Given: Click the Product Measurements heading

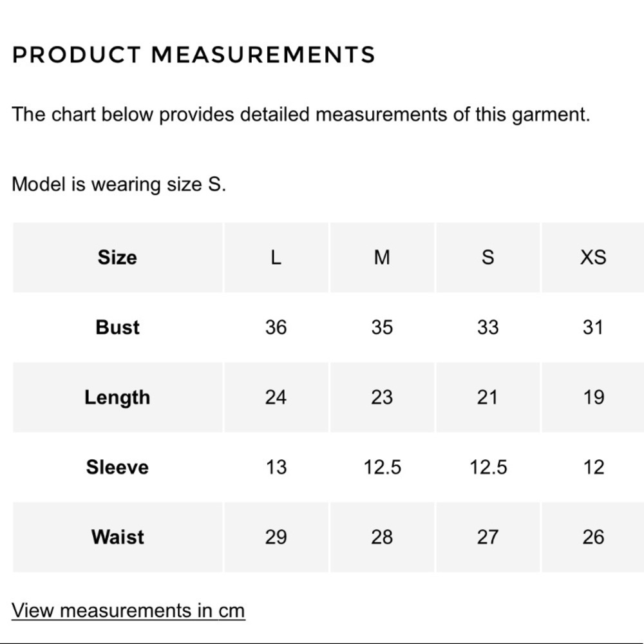Looking at the screenshot, I should [x=194, y=55].
